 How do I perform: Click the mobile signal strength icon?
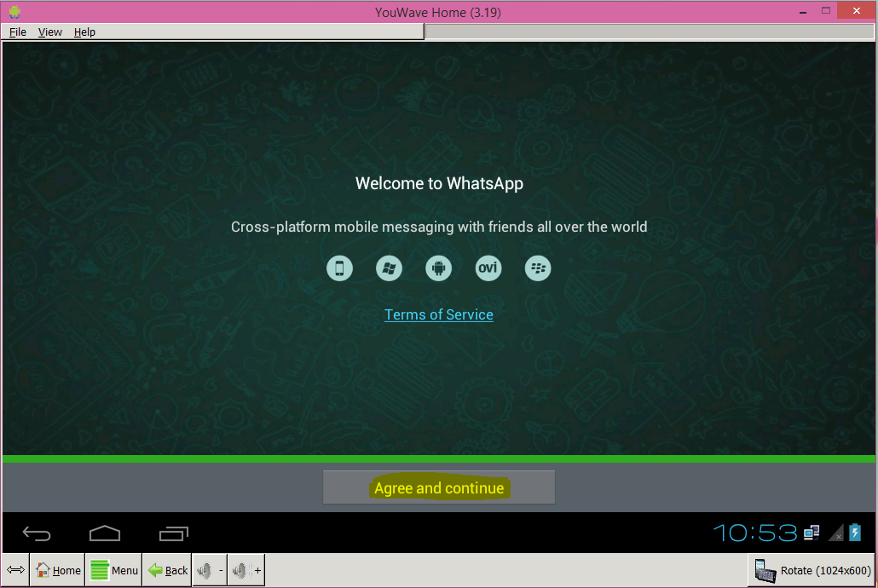pos(835,533)
